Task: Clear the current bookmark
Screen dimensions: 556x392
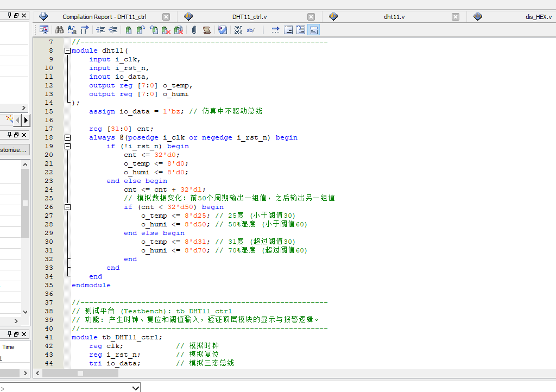Action: (x=166, y=30)
